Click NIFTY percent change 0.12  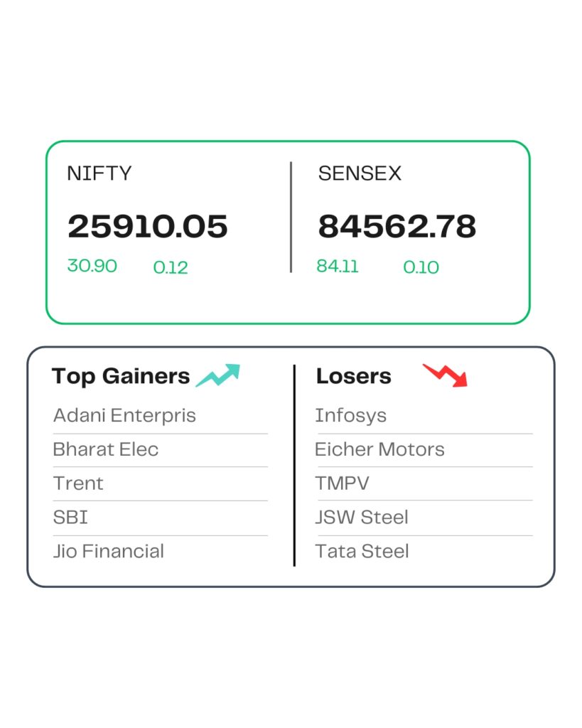click(x=171, y=267)
